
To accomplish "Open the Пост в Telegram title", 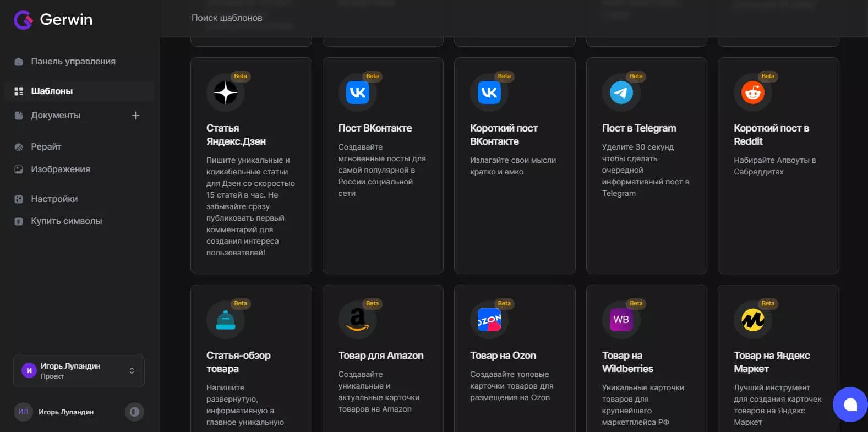I will click(639, 128).
